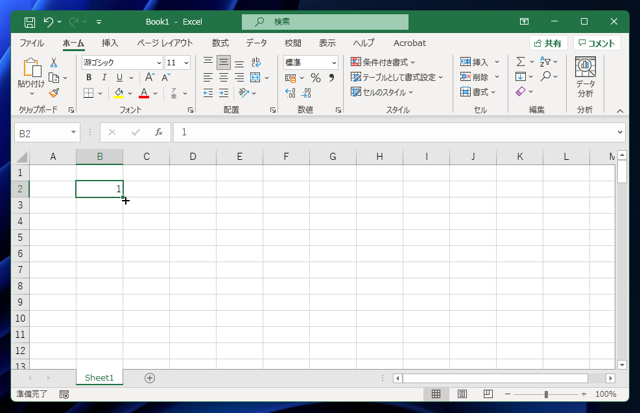Click the search box in the title bar
640x413 pixels.
coord(325,22)
